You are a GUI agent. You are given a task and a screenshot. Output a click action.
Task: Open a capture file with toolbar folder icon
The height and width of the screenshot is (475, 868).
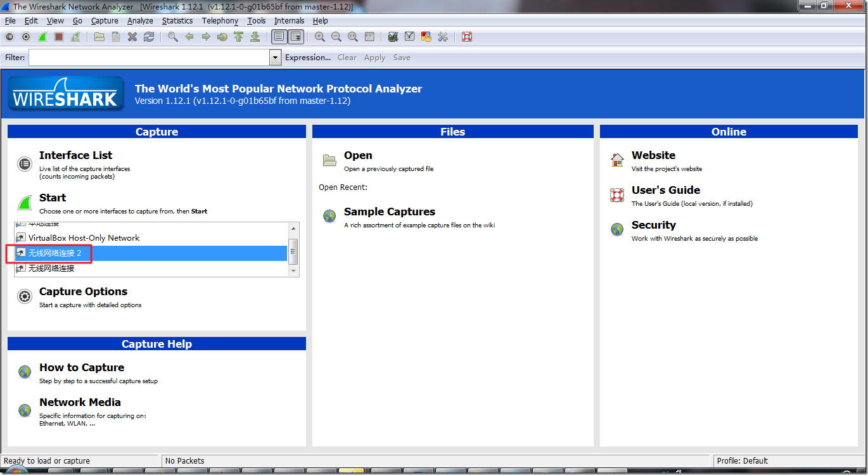99,37
